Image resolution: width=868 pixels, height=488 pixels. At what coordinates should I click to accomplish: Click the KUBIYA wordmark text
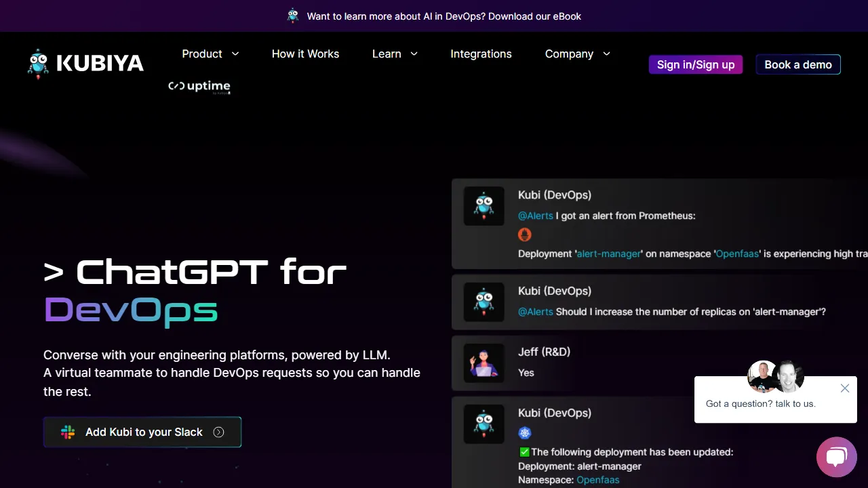coord(100,64)
